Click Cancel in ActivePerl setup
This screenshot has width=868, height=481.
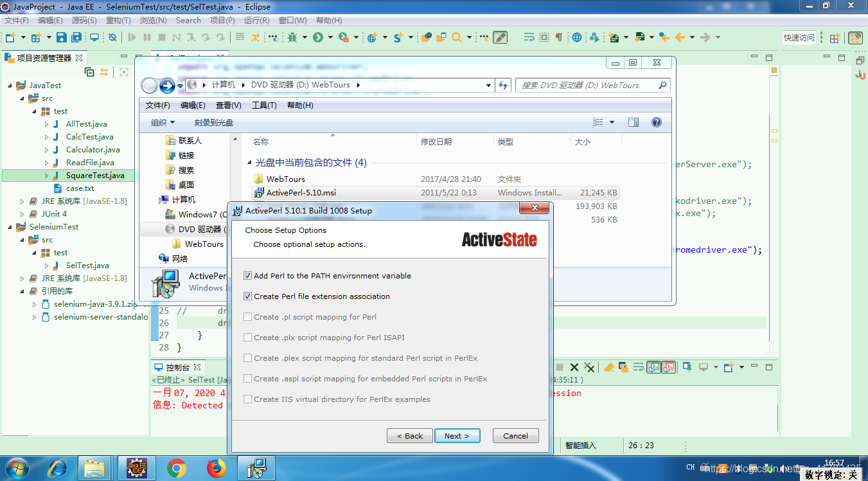pyautogui.click(x=515, y=436)
